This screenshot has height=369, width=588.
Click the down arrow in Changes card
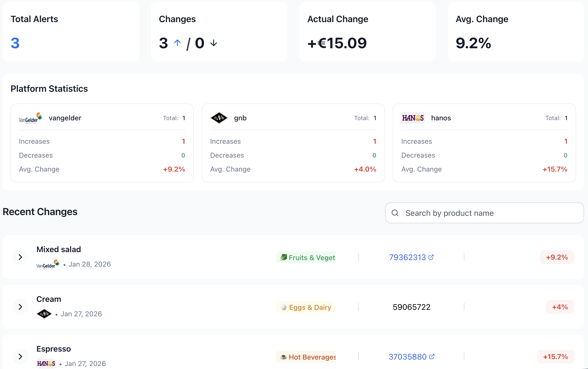(214, 43)
